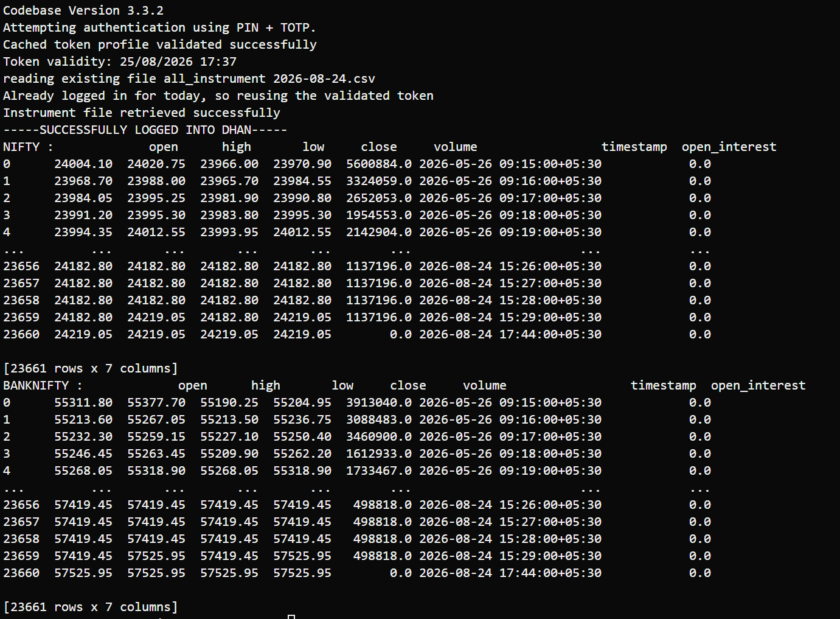Click the BANKNIFTY volume 1733467.0
Screen dimensions: 840x619
click(379, 470)
